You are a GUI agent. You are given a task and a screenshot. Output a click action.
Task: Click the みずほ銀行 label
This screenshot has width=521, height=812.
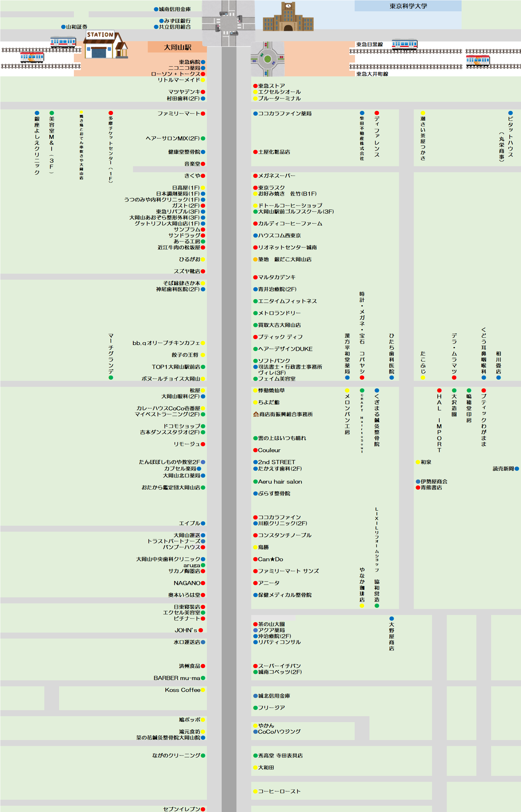click(x=177, y=21)
